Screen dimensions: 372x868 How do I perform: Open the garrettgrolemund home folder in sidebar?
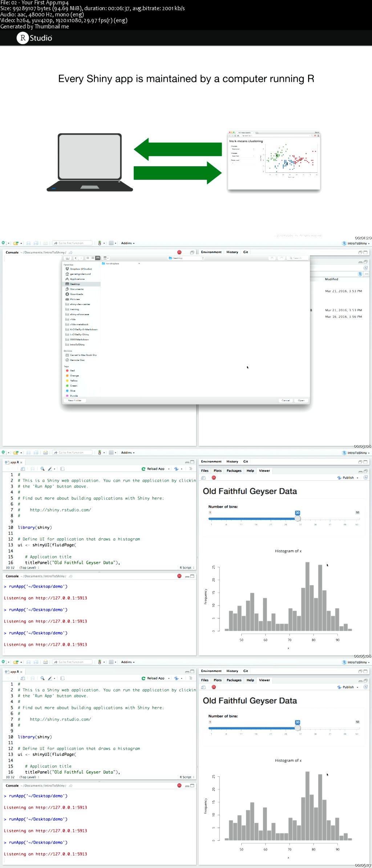(x=80, y=274)
